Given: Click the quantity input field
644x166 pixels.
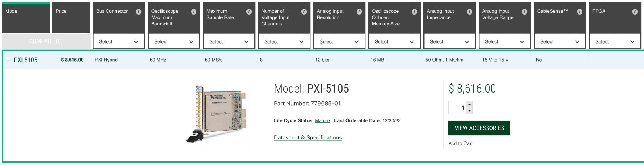Looking at the screenshot, I should [x=458, y=108].
